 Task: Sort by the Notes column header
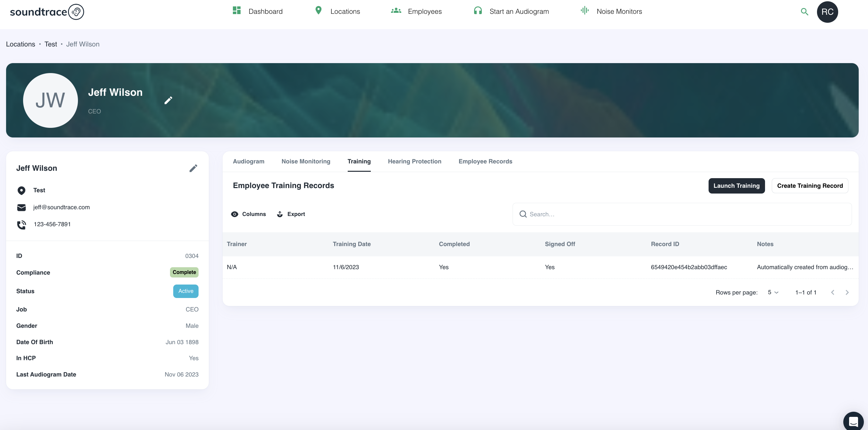pyautogui.click(x=765, y=244)
